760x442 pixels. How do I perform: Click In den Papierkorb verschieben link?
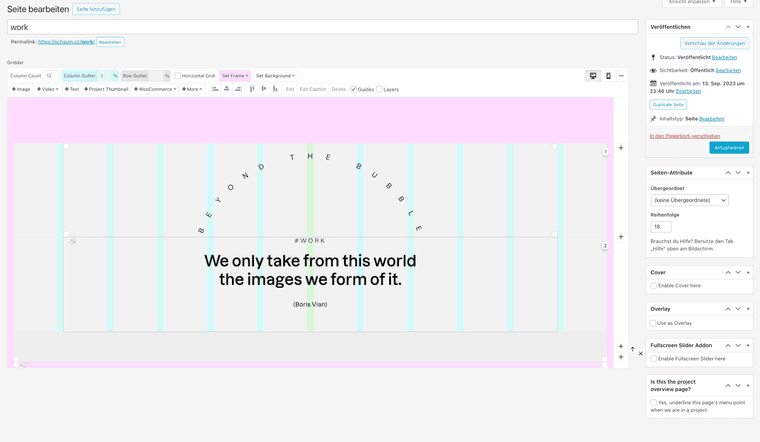click(685, 135)
